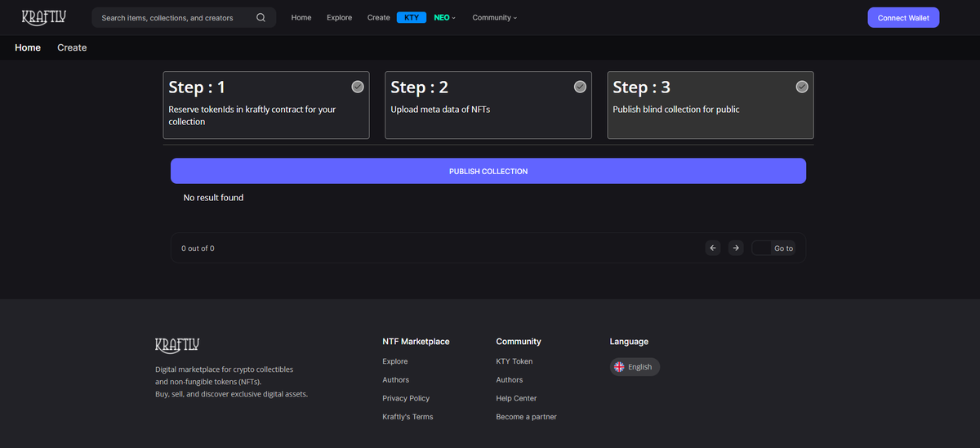Open Privacy Policy footer link
The width and height of the screenshot is (980, 448).
(406, 398)
